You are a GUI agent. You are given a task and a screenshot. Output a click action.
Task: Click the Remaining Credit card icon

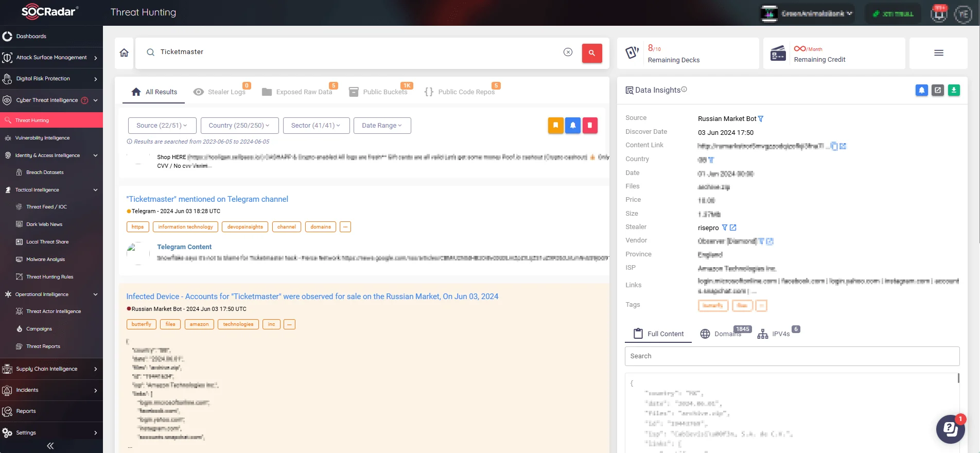[778, 53]
